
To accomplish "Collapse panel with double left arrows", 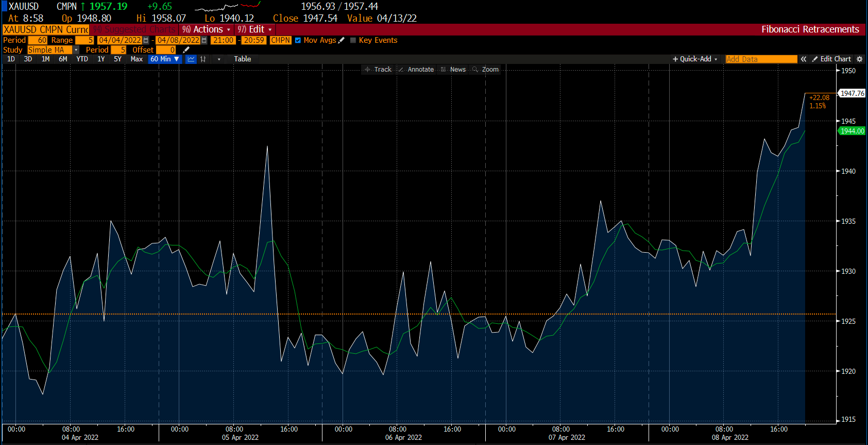I will tap(804, 59).
